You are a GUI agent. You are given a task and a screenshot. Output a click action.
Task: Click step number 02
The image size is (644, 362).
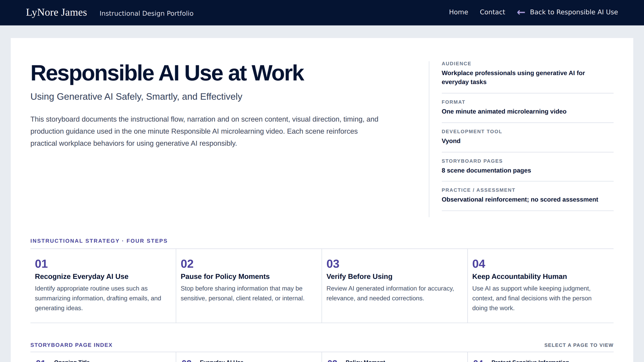tap(187, 264)
